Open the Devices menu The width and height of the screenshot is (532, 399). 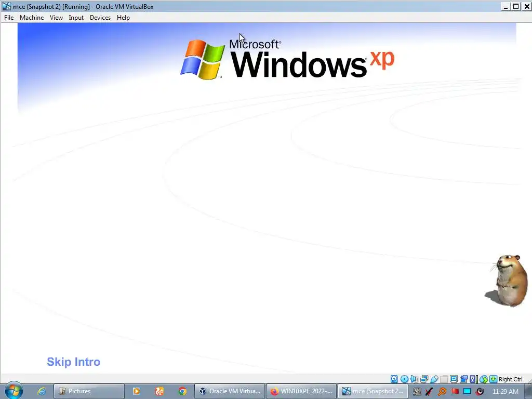click(100, 18)
